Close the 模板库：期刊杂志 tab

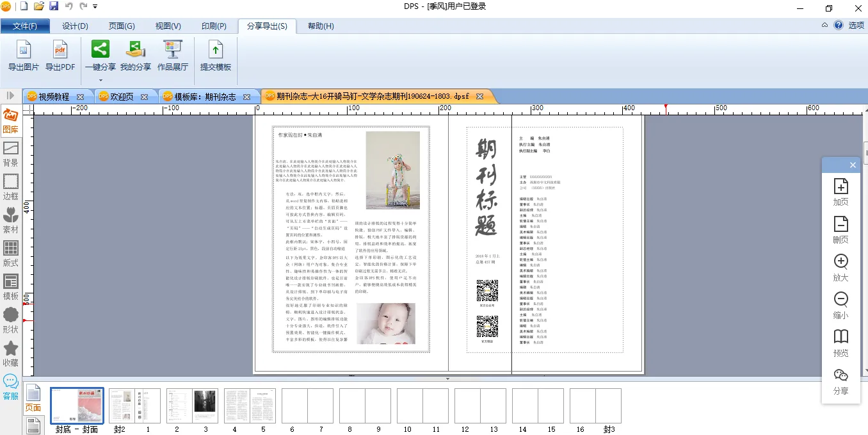pyautogui.click(x=247, y=97)
